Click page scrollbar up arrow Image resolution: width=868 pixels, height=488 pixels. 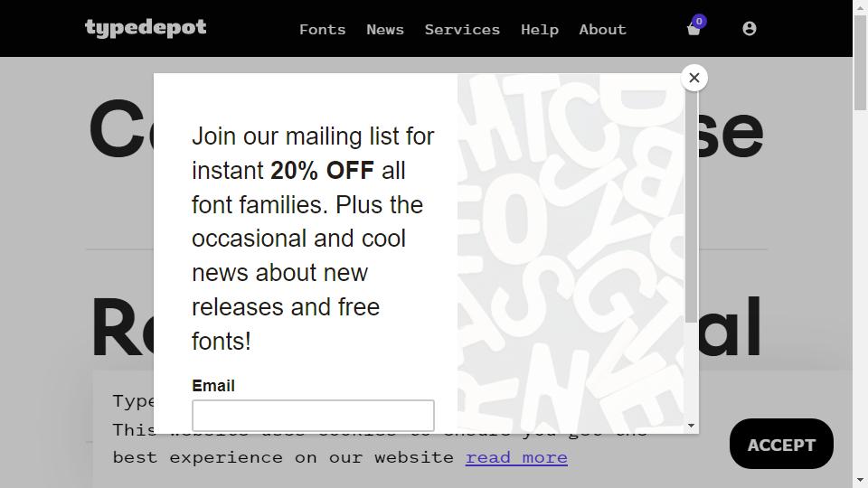(x=860, y=7)
